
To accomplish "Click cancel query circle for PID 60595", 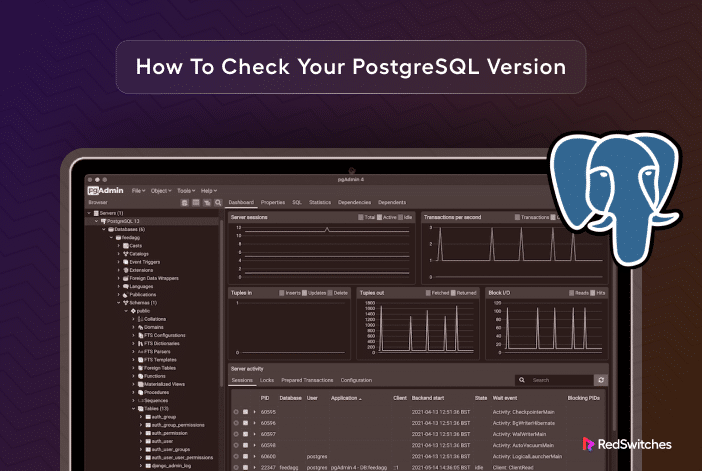I will pyautogui.click(x=236, y=412).
